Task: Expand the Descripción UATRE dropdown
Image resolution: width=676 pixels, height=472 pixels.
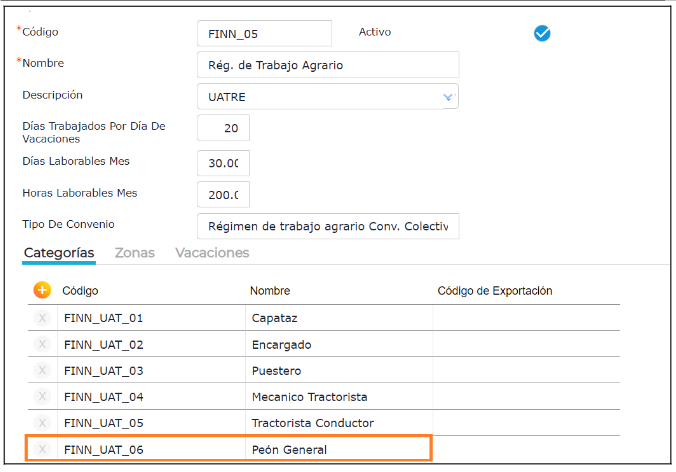Action: [x=448, y=97]
